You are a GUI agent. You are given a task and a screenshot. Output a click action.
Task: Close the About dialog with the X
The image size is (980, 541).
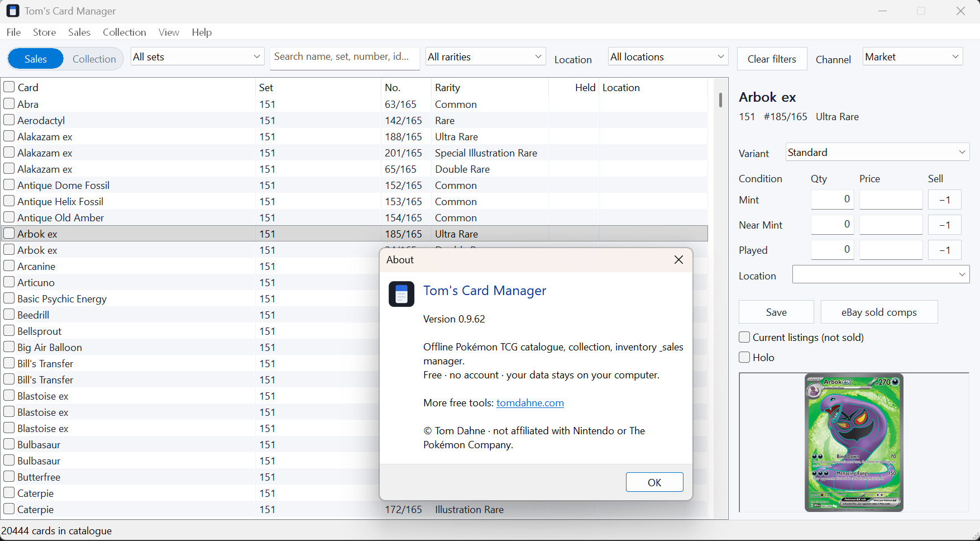click(678, 260)
